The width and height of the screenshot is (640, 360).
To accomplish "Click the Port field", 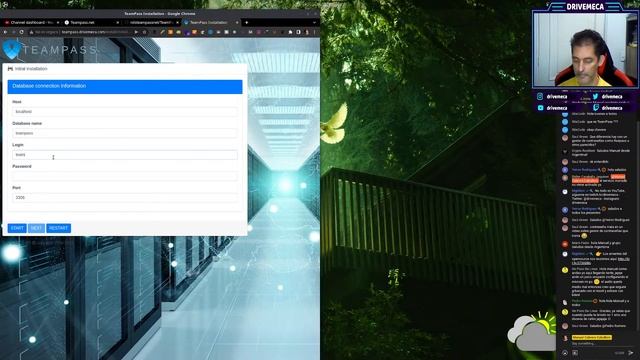I will [125, 198].
